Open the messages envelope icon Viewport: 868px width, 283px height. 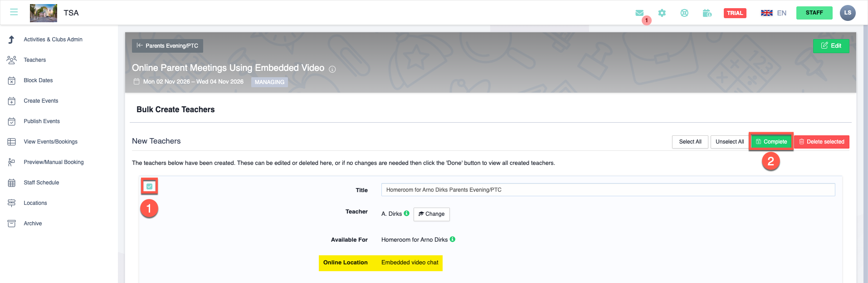click(639, 13)
